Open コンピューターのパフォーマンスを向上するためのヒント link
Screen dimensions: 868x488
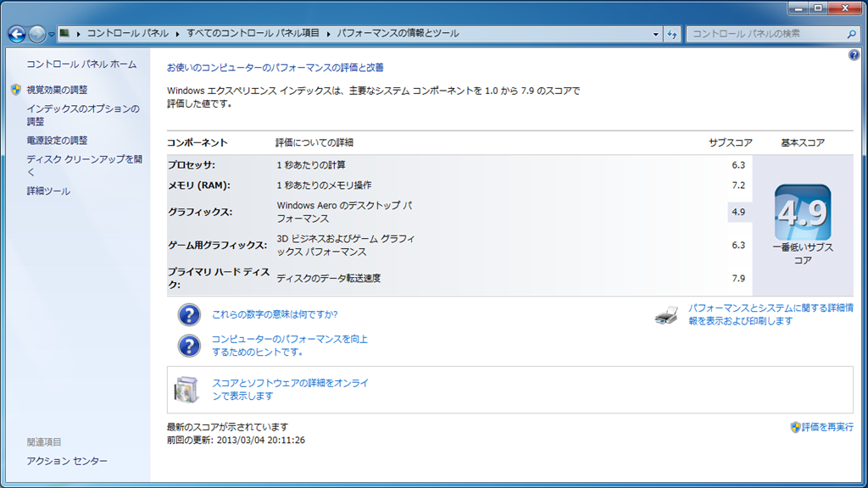pyautogui.click(x=290, y=346)
